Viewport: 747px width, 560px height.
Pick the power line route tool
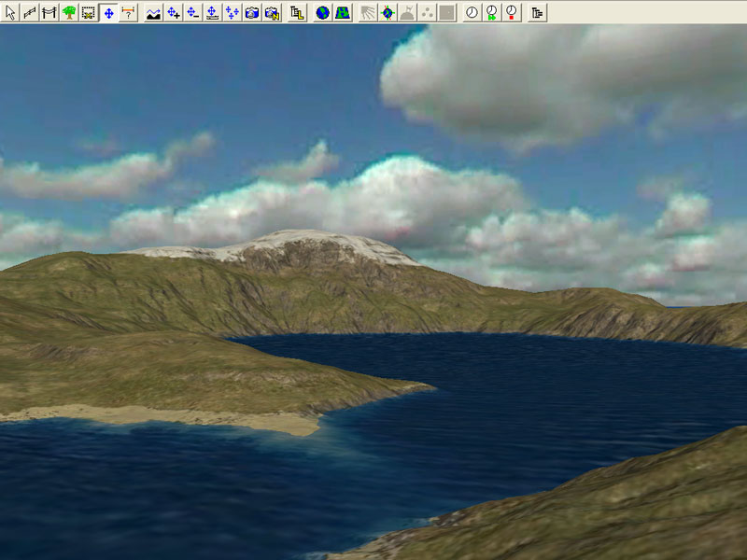click(x=49, y=12)
